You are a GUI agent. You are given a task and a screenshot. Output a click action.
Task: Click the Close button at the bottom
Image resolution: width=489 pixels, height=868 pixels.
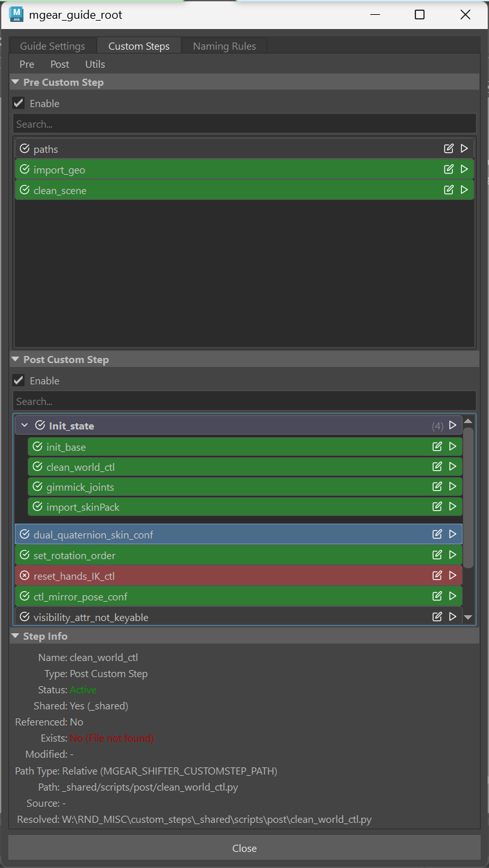coord(245,848)
